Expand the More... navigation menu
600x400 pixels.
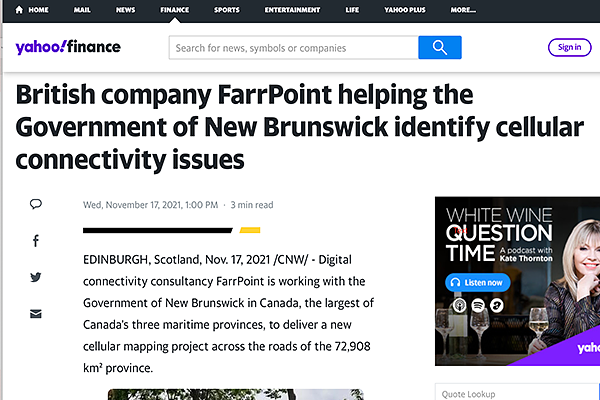463,10
